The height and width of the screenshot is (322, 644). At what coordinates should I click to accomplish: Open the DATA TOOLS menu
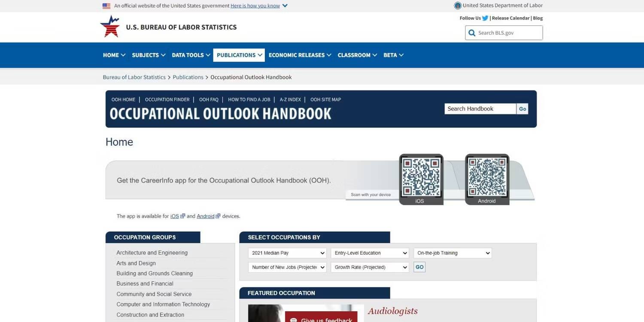(x=191, y=55)
